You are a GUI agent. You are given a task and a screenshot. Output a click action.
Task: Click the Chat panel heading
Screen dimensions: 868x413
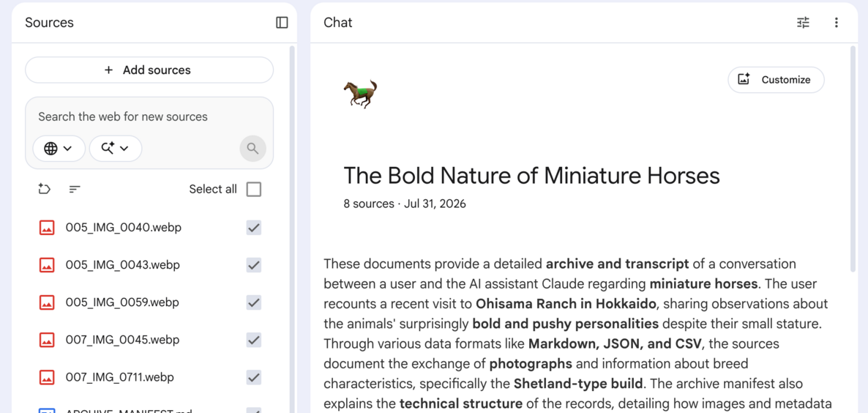click(337, 23)
